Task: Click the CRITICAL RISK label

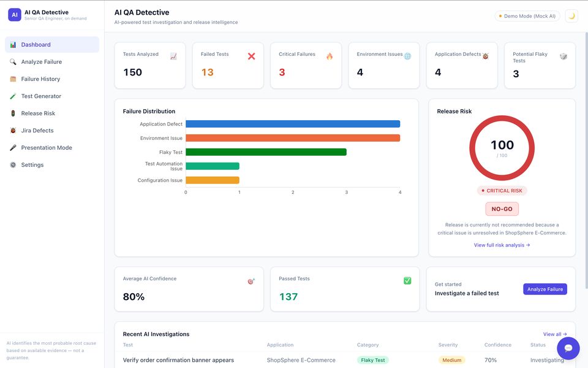Action: 502,191
